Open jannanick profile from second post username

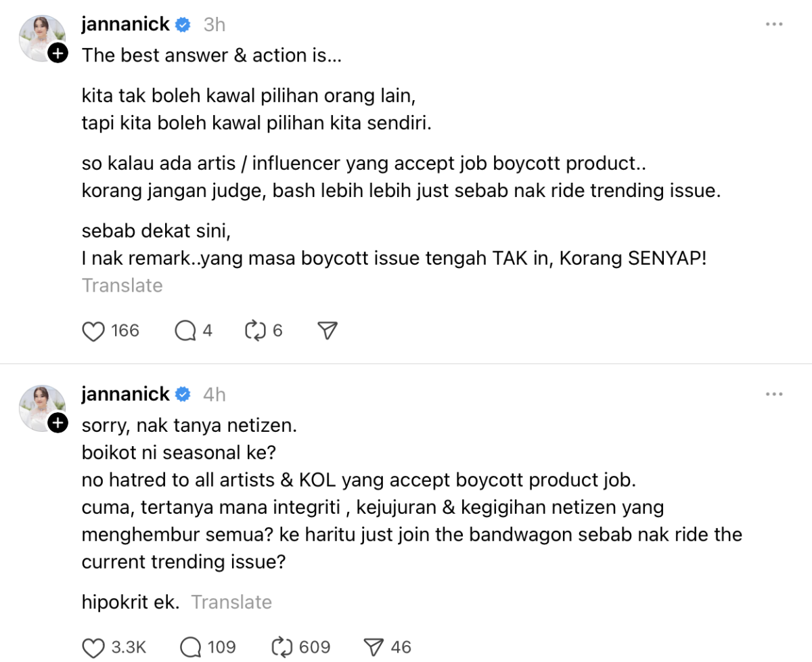pyautogui.click(x=126, y=394)
